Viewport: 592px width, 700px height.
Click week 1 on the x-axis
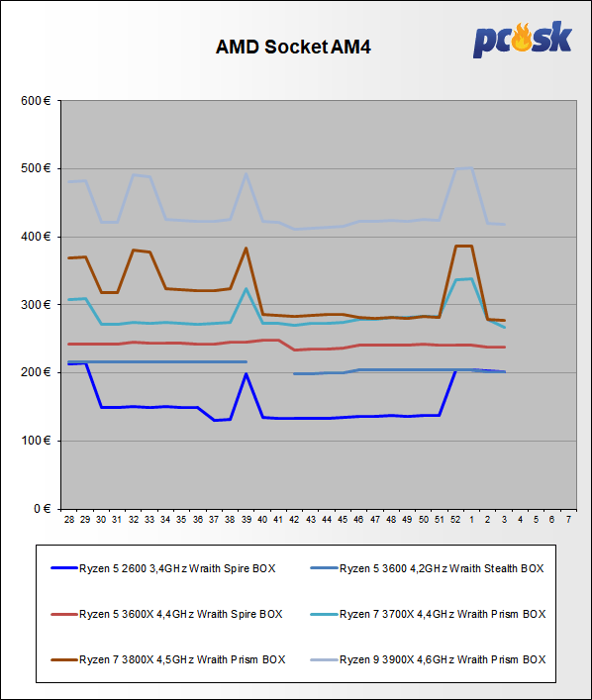471,519
